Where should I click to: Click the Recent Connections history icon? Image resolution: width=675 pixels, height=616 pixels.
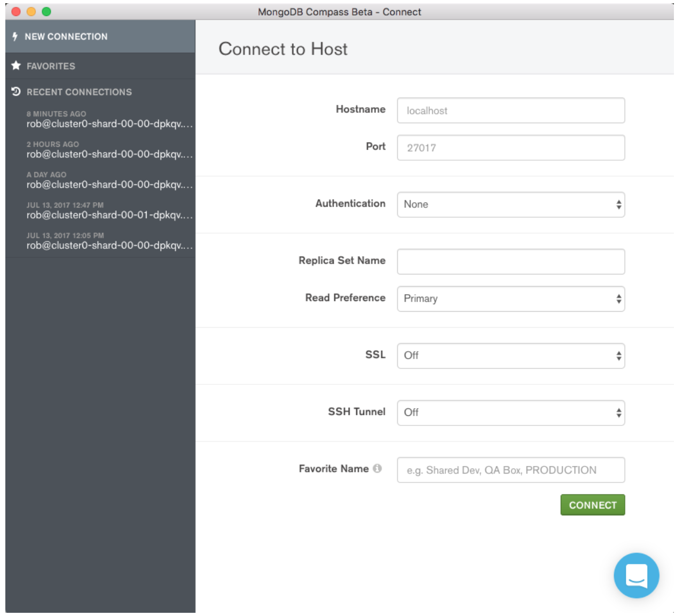16,91
